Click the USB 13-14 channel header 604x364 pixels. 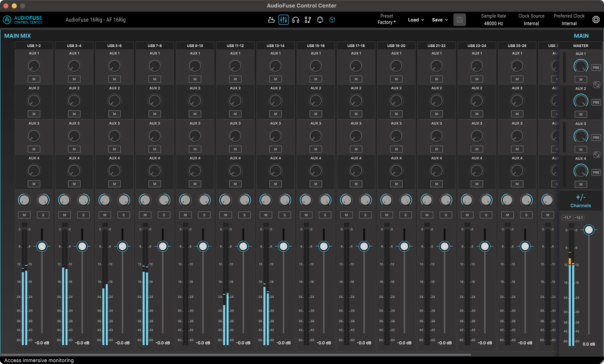pyautogui.click(x=276, y=46)
